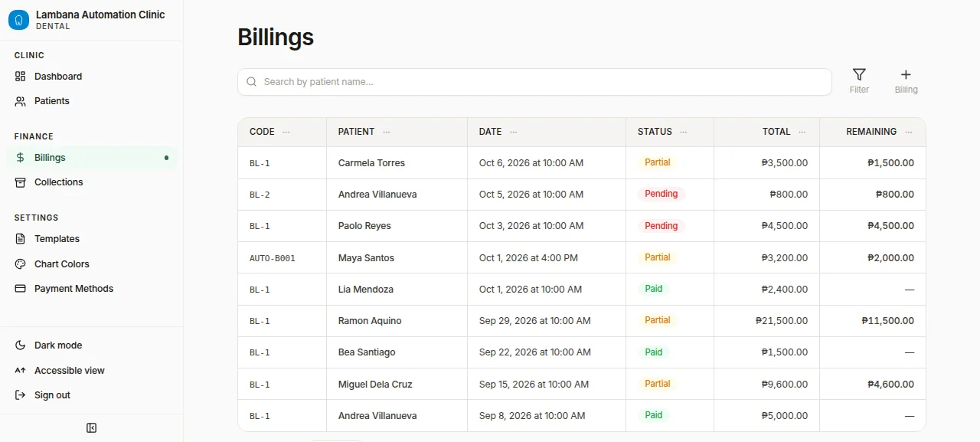Navigate to the Patients section

click(x=92, y=101)
